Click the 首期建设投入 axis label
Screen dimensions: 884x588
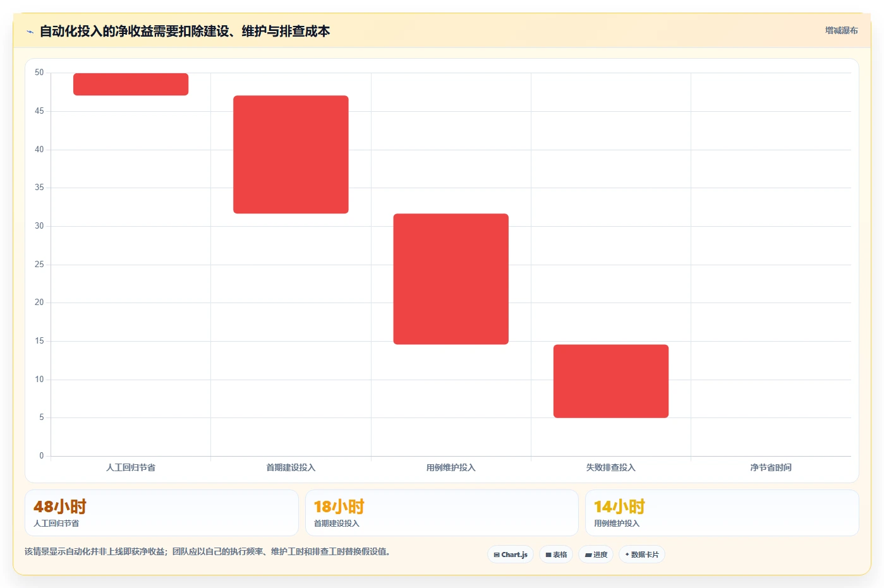pos(291,467)
